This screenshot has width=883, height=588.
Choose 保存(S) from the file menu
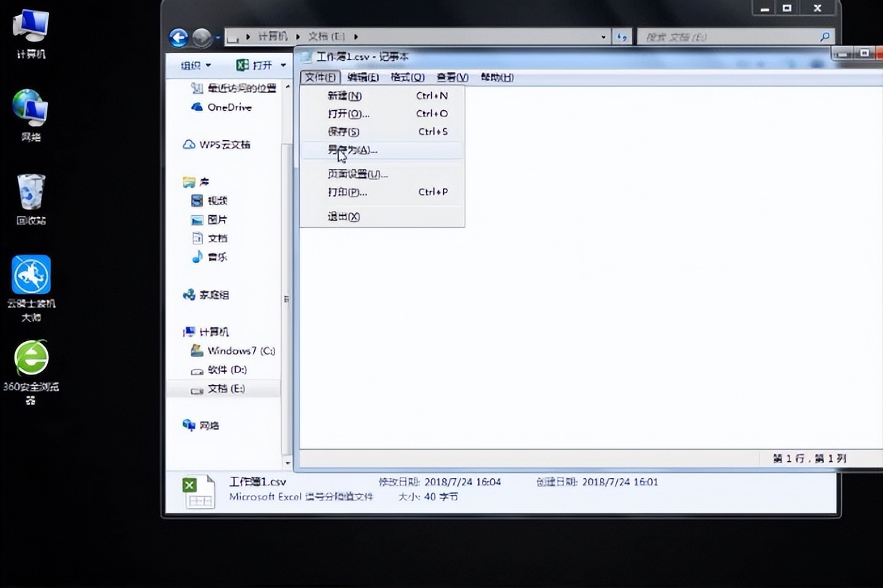[382, 132]
